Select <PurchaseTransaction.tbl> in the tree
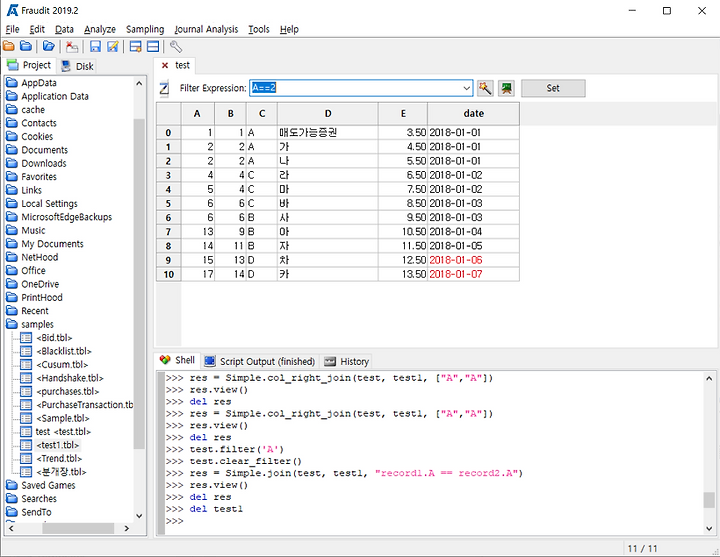720x557 pixels. [84, 405]
